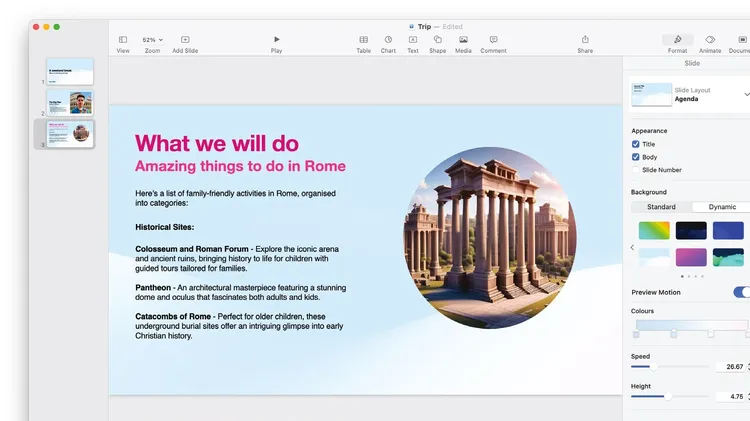Switch background to Standard tab
This screenshot has height=421, width=750.
[661, 207]
